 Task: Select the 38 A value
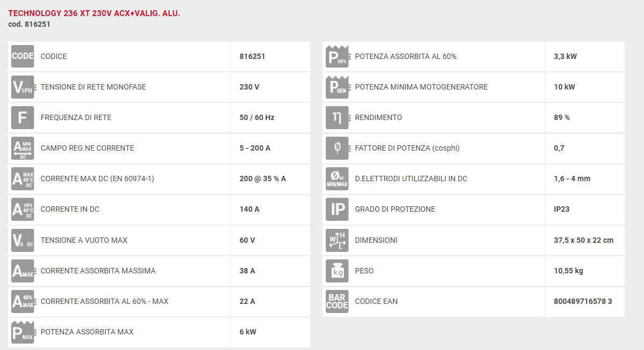pos(247,271)
